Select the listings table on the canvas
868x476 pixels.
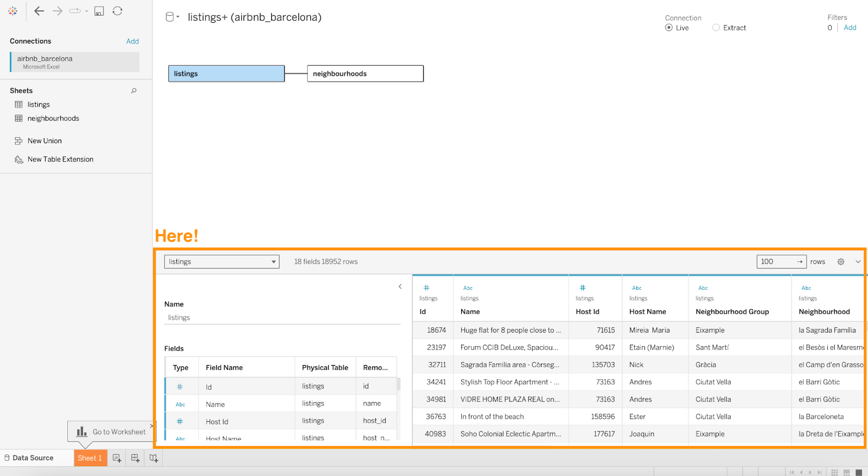pos(226,74)
